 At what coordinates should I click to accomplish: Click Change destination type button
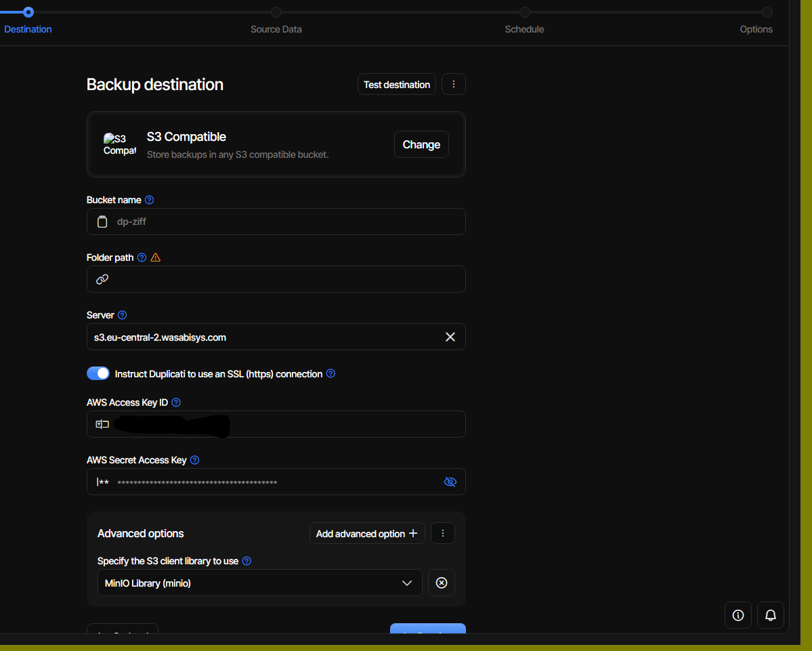(x=421, y=144)
